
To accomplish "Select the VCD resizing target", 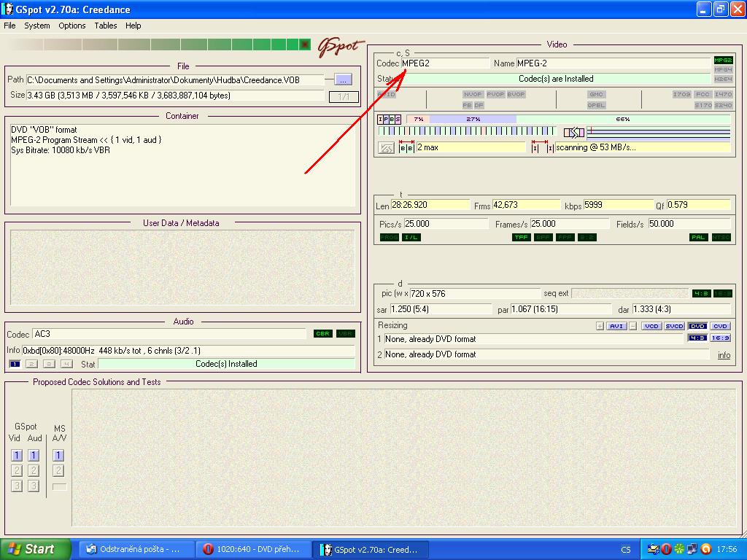I will point(651,326).
